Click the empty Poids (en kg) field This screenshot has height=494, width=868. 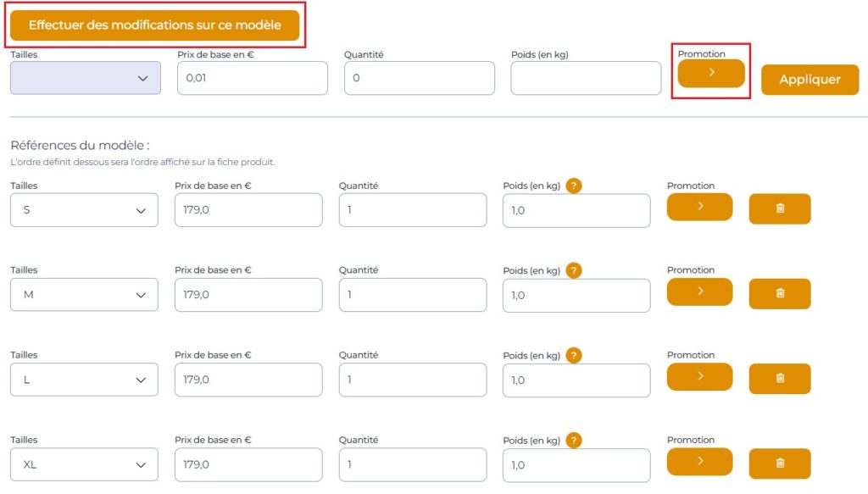point(586,78)
